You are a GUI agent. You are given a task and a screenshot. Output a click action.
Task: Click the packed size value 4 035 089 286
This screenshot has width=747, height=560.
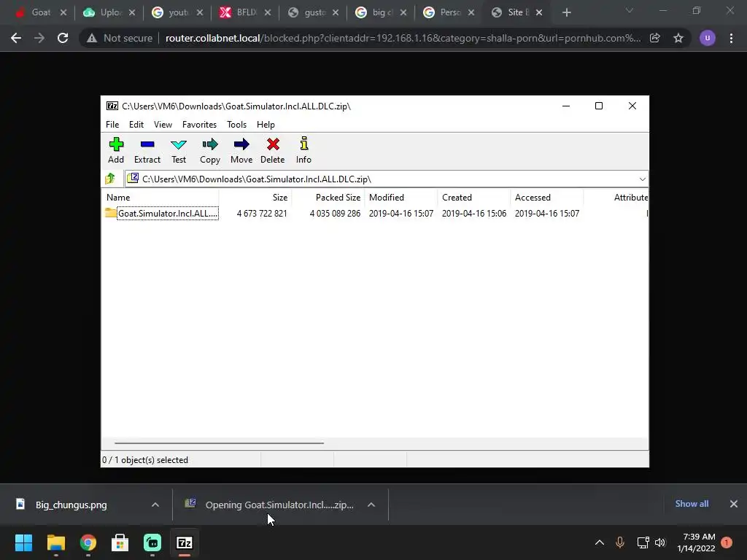(x=335, y=214)
